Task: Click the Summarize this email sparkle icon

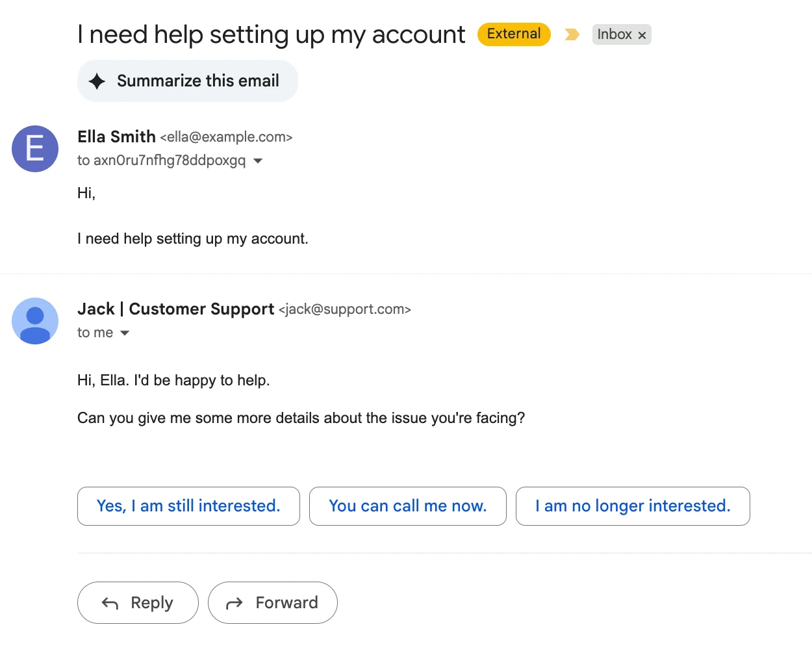Action: tap(97, 81)
